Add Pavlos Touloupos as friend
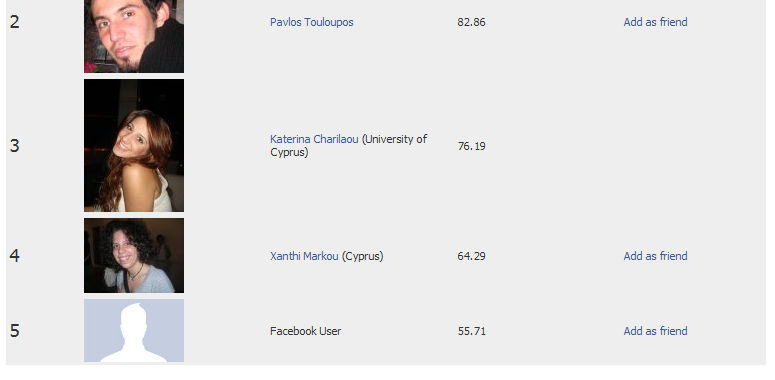775x380 pixels. pos(655,22)
